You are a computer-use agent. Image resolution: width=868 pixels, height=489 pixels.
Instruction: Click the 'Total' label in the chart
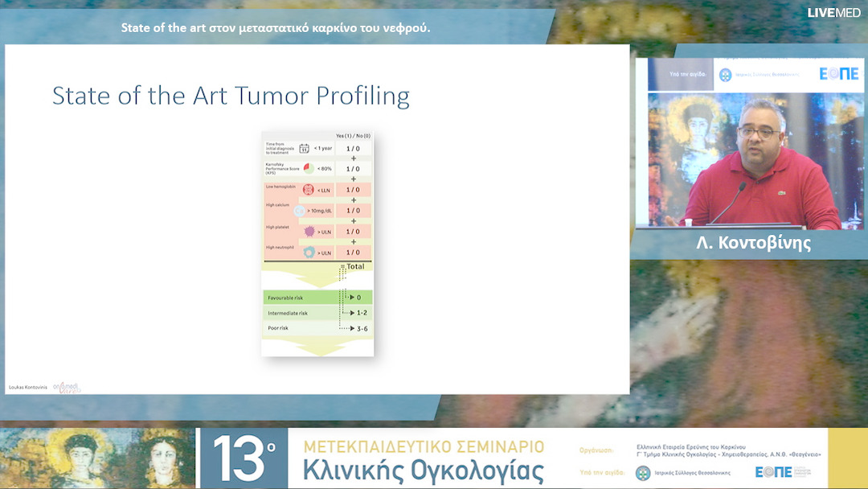click(x=354, y=266)
